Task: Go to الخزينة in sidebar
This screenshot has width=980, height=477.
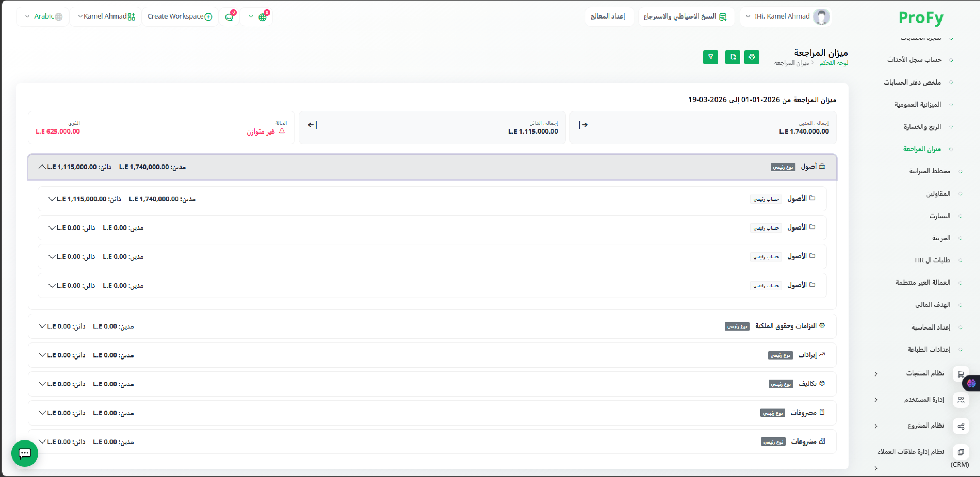Action: pos(941,238)
